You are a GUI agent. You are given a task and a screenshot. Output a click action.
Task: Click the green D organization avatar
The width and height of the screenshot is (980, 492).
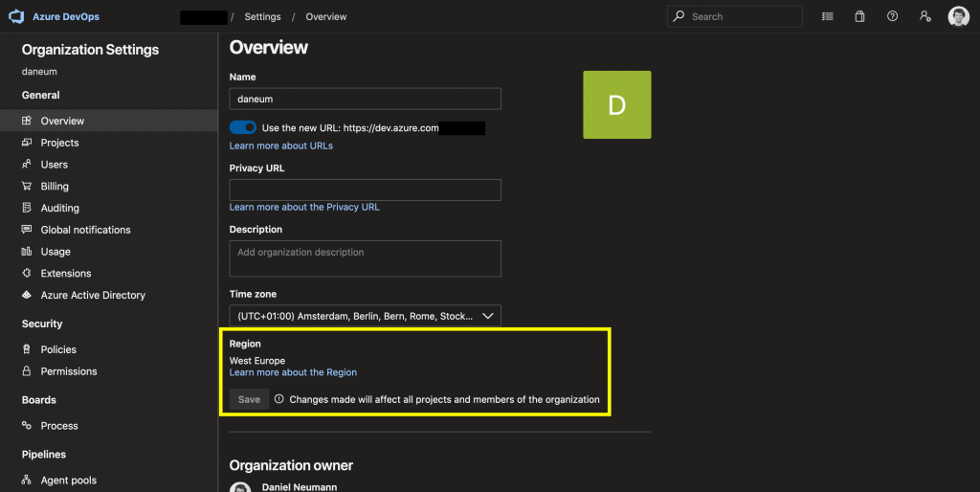point(617,104)
